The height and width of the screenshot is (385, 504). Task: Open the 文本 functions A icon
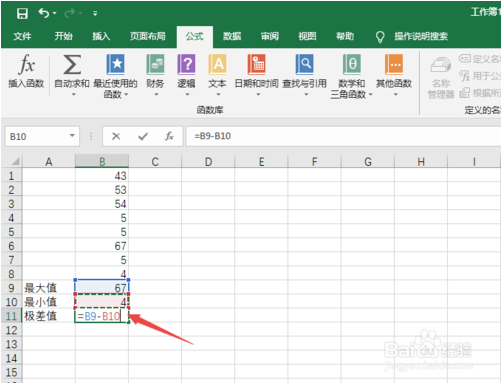click(x=217, y=64)
